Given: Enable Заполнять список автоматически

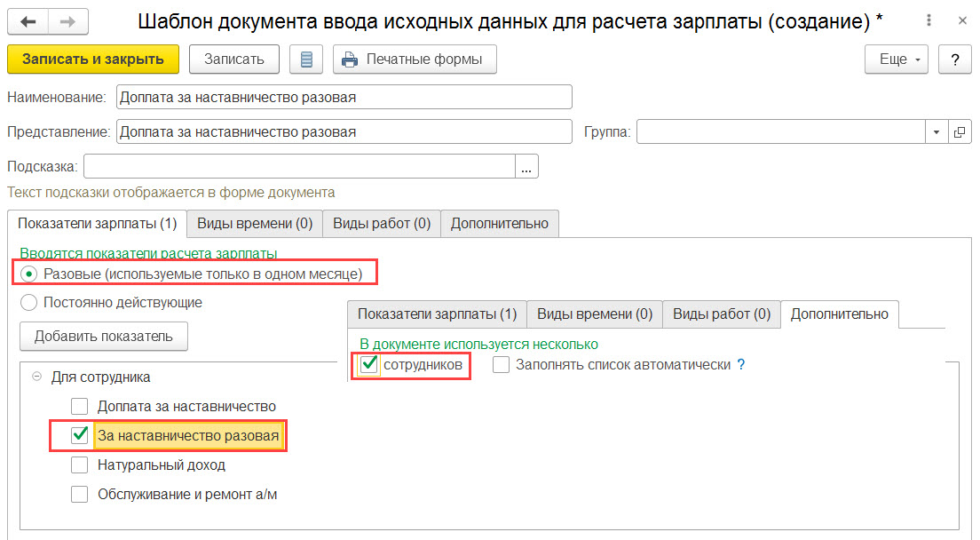Looking at the screenshot, I should pyautogui.click(x=501, y=364).
